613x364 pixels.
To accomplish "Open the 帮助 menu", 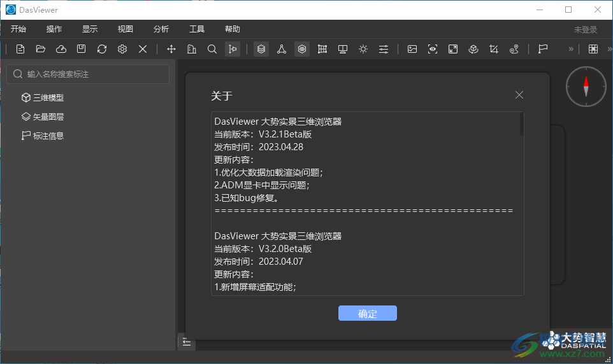I will pos(232,29).
